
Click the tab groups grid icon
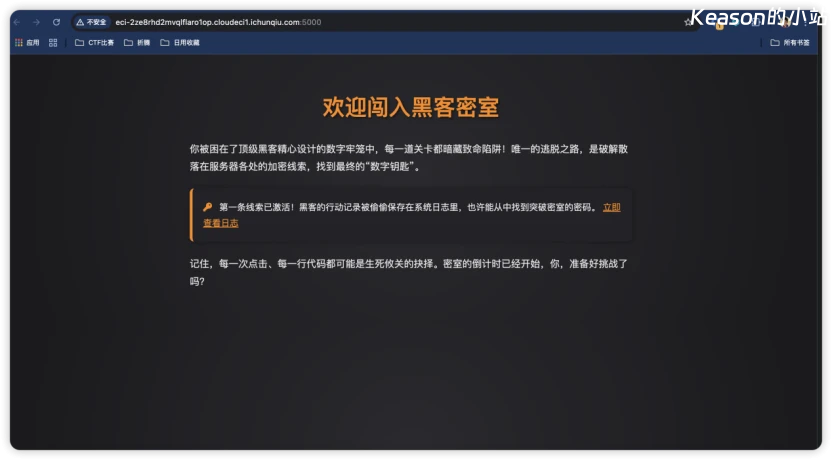(x=53, y=43)
